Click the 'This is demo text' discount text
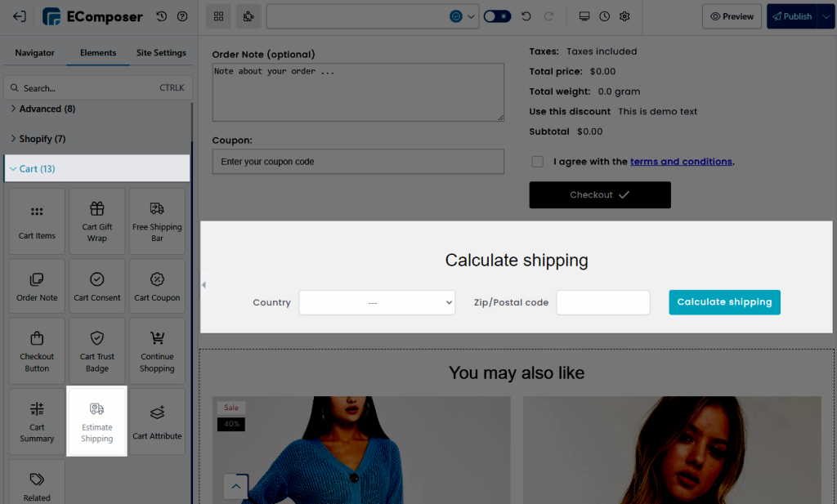837x504 pixels. click(658, 111)
